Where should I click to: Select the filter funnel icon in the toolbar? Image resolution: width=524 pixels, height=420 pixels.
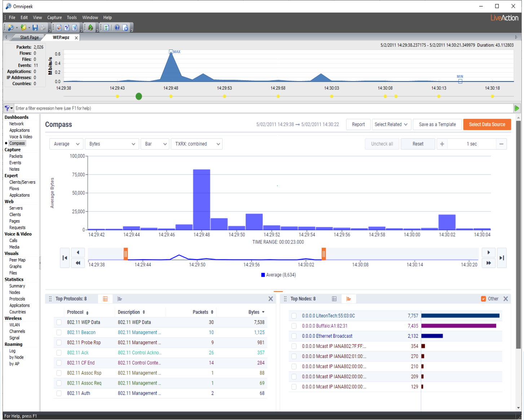coord(67,27)
